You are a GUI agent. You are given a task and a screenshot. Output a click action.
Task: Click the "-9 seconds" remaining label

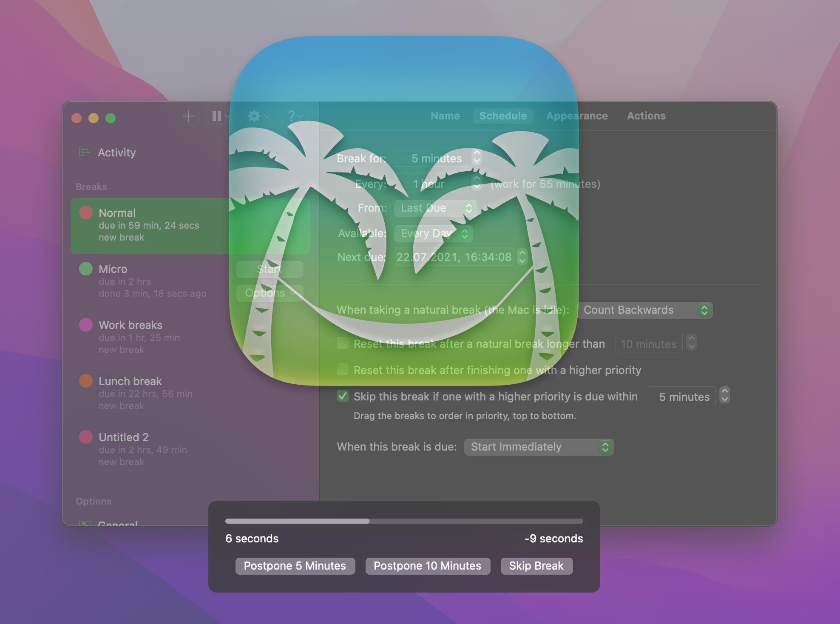coord(553,539)
